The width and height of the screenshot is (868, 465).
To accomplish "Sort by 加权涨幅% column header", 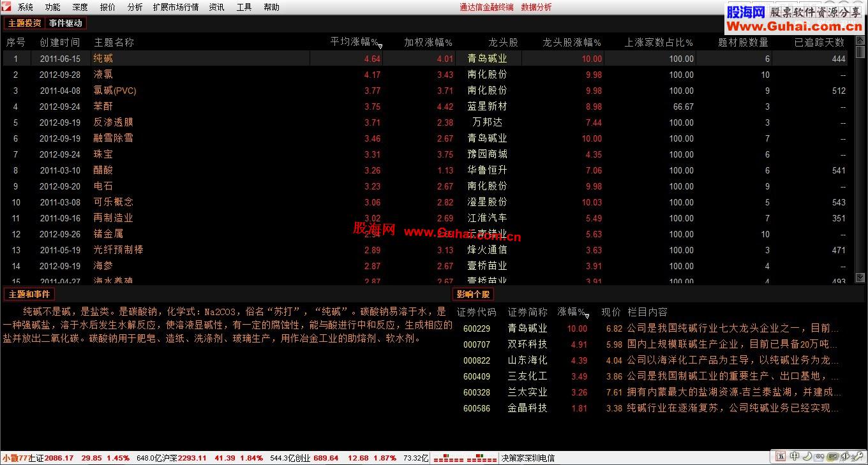I will pos(428,42).
